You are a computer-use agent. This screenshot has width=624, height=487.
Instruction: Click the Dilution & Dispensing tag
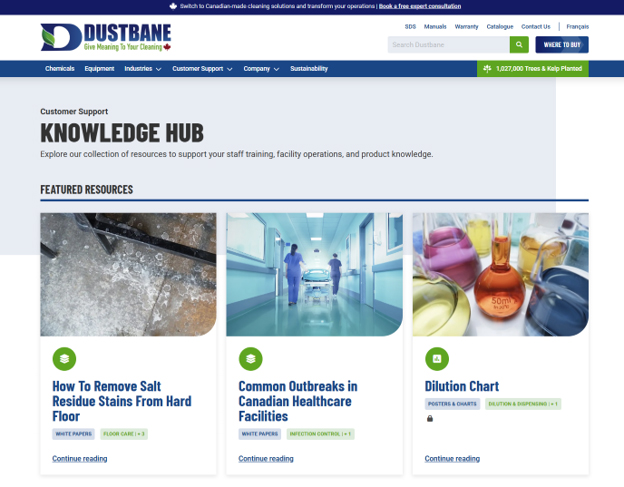coord(523,404)
